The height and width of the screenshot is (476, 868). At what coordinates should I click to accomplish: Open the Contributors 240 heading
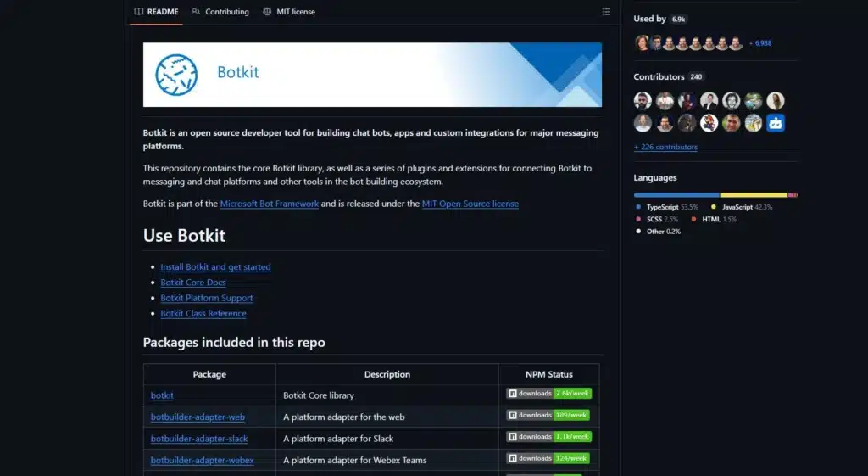click(x=668, y=76)
